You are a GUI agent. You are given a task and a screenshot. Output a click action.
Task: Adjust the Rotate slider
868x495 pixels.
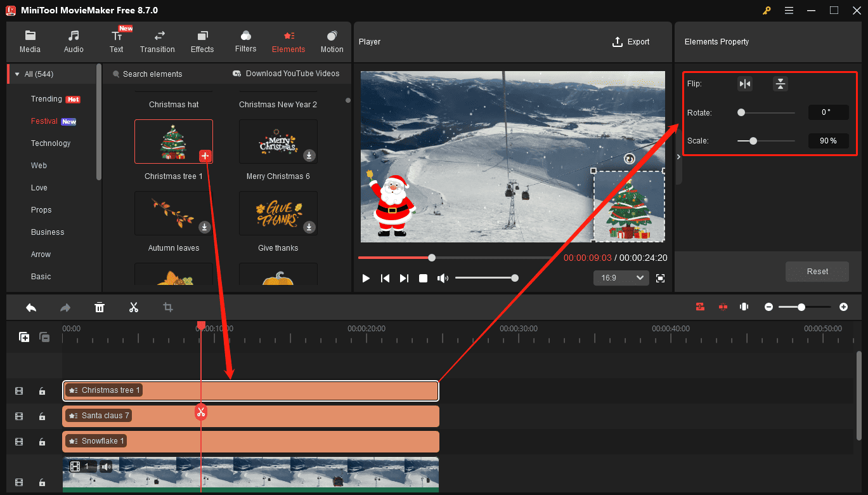766,112
